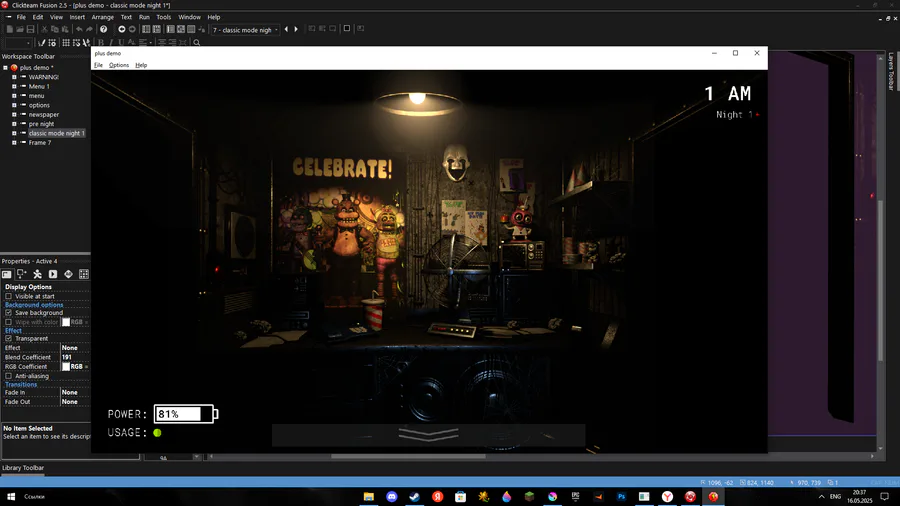
Task: Uncheck the Save background checkbox
Action: pyautogui.click(x=9, y=313)
